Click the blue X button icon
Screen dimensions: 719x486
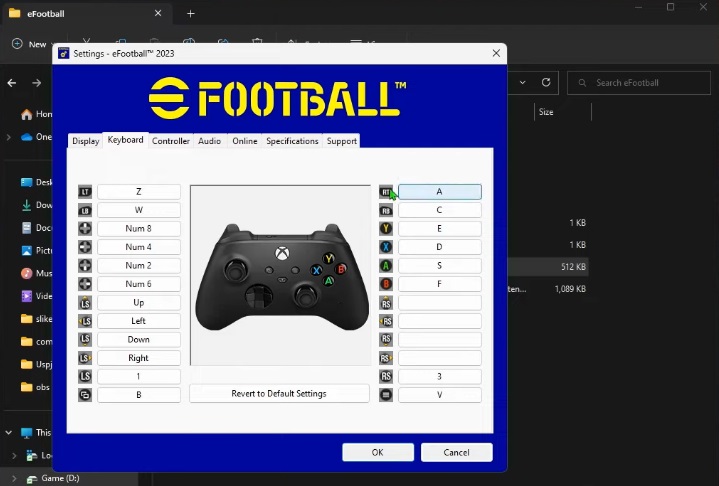(x=386, y=247)
